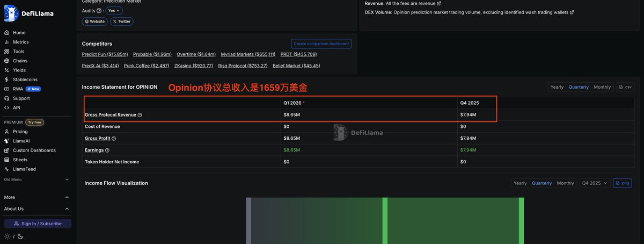Expand the Old Menu section

coord(36,180)
